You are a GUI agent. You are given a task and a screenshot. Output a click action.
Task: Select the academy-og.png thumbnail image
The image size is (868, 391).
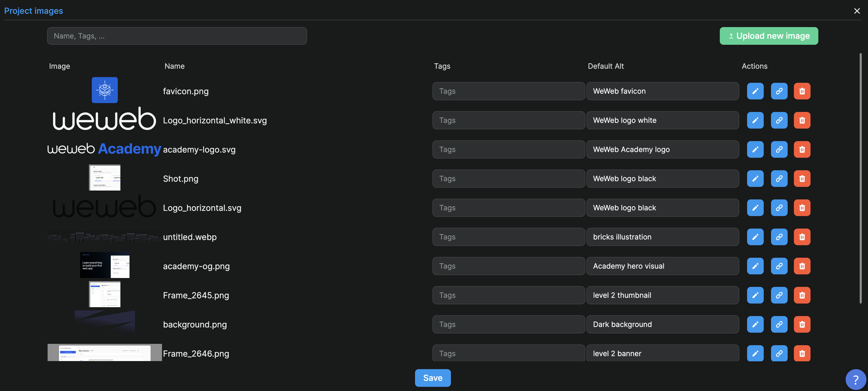coord(105,265)
